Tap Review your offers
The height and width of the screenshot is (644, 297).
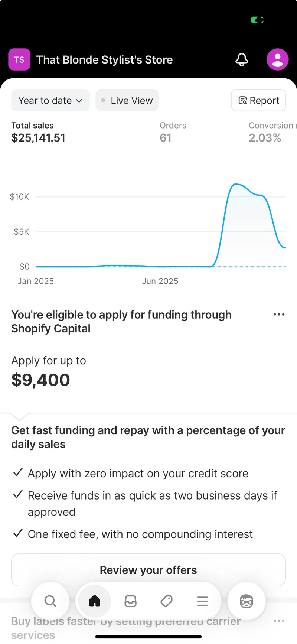(148, 570)
